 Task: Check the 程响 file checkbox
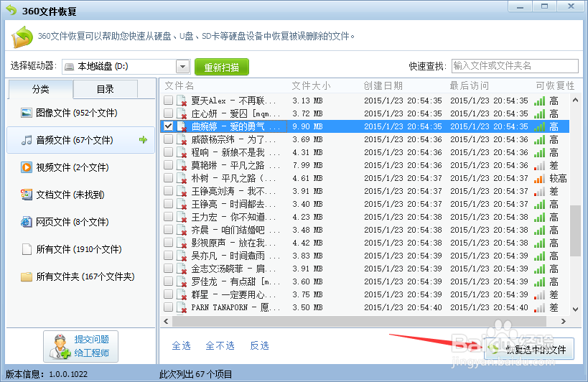(169, 152)
